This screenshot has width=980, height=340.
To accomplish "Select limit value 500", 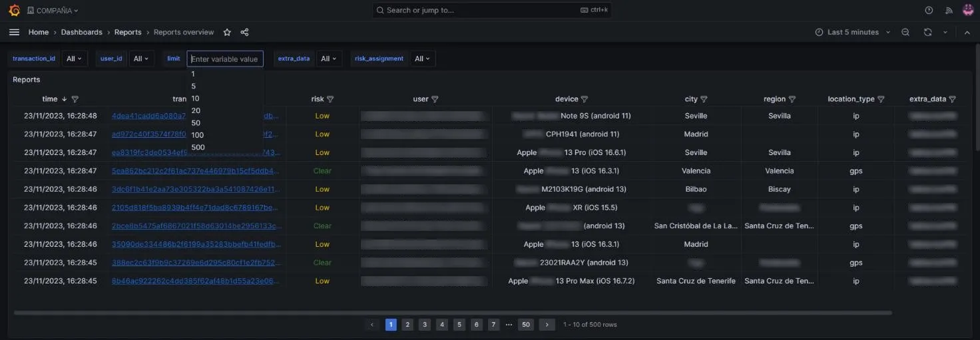I will click(x=225, y=147).
